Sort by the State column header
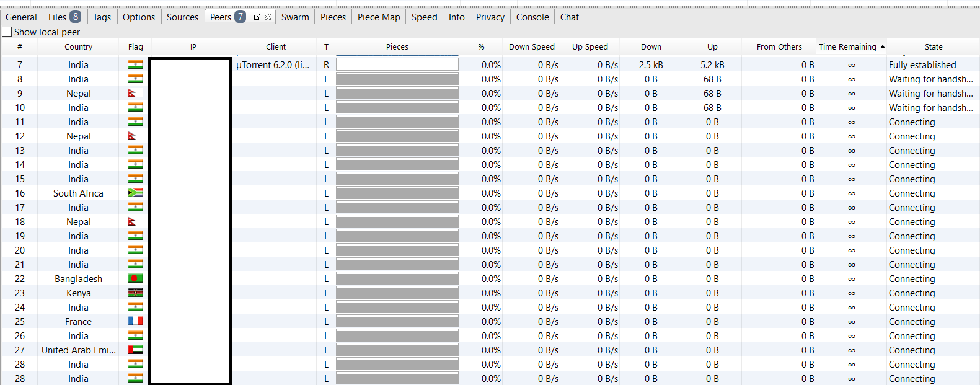The width and height of the screenshot is (980, 385). click(934, 46)
